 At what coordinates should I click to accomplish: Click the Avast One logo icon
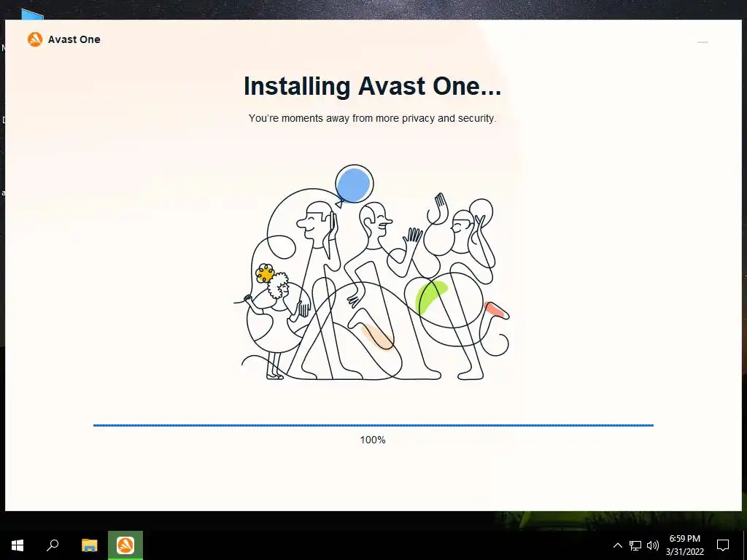pos(35,39)
